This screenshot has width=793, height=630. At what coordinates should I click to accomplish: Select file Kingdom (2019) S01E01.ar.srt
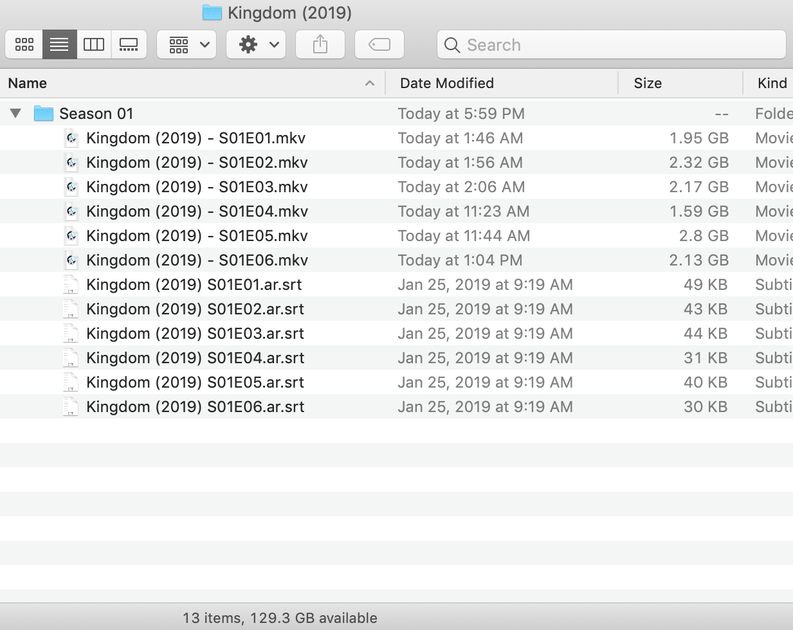[x=194, y=285]
